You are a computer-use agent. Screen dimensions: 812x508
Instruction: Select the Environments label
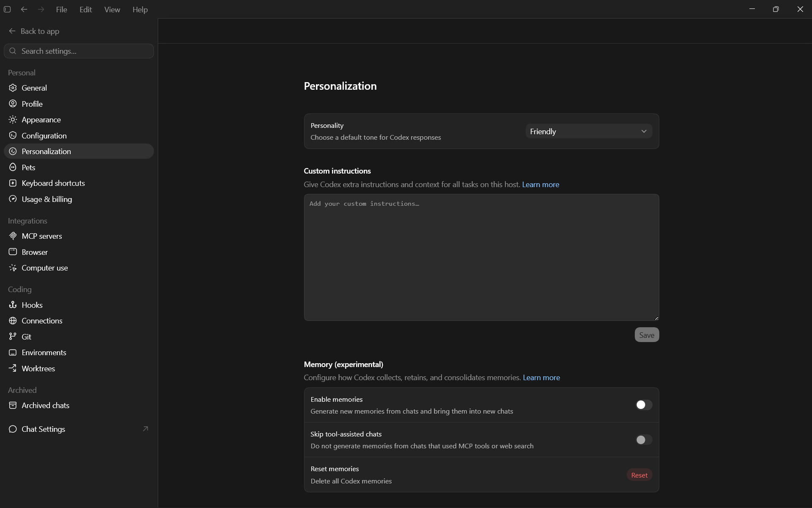(x=44, y=352)
